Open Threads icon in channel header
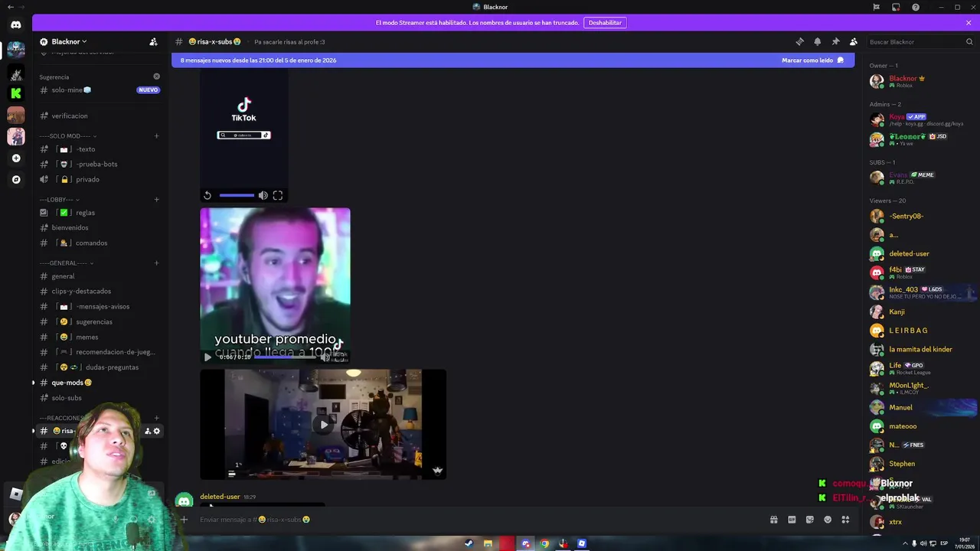 [x=799, y=42]
